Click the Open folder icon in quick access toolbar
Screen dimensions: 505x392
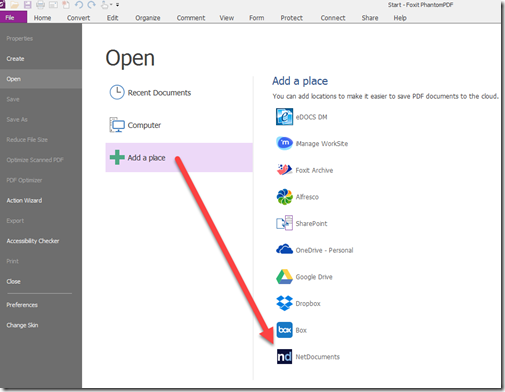tap(14, 4)
